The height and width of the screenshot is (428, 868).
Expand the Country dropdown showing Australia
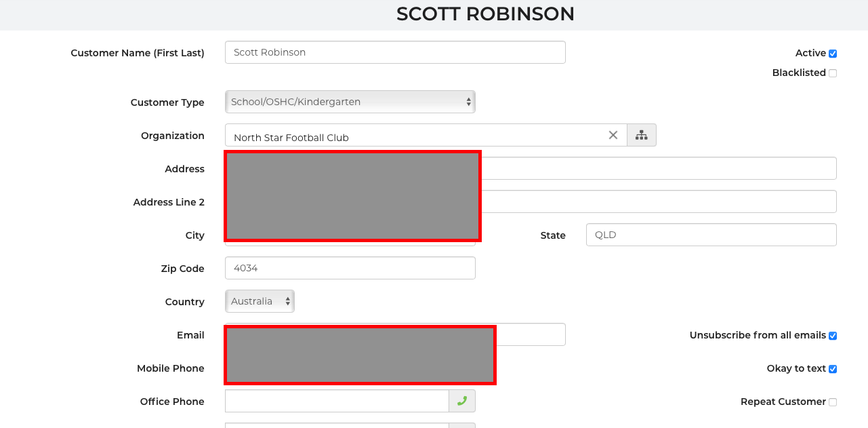pyautogui.click(x=260, y=301)
